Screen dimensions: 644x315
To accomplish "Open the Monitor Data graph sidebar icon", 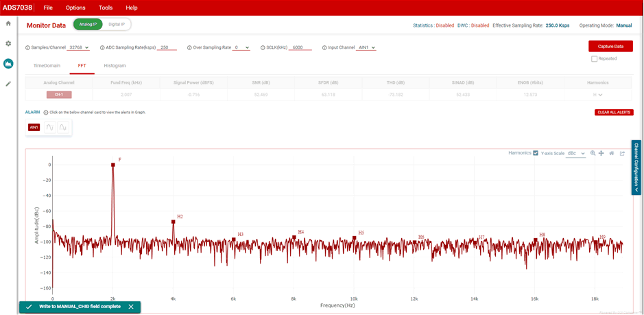I will tap(8, 63).
